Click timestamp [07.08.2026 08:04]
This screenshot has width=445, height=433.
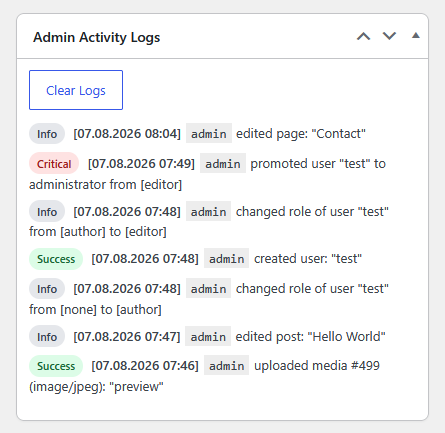(x=127, y=134)
